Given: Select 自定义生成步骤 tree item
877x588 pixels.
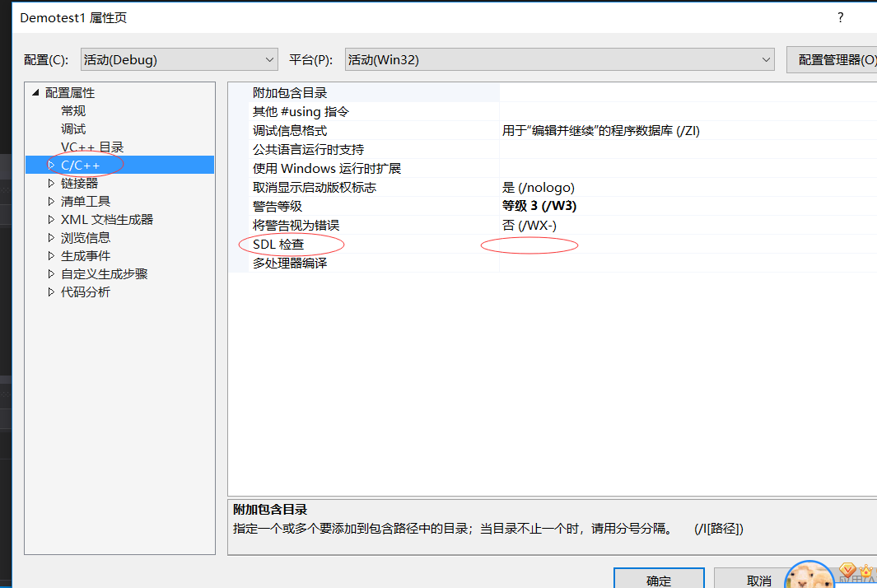Looking at the screenshot, I should (104, 273).
